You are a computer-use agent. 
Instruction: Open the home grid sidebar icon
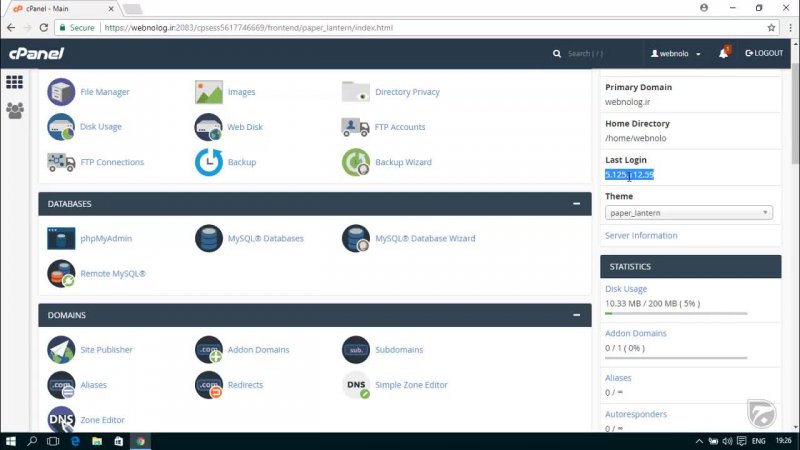pos(14,82)
